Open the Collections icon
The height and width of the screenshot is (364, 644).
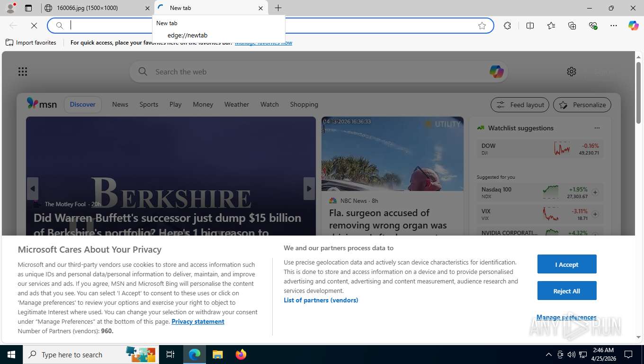click(x=572, y=26)
